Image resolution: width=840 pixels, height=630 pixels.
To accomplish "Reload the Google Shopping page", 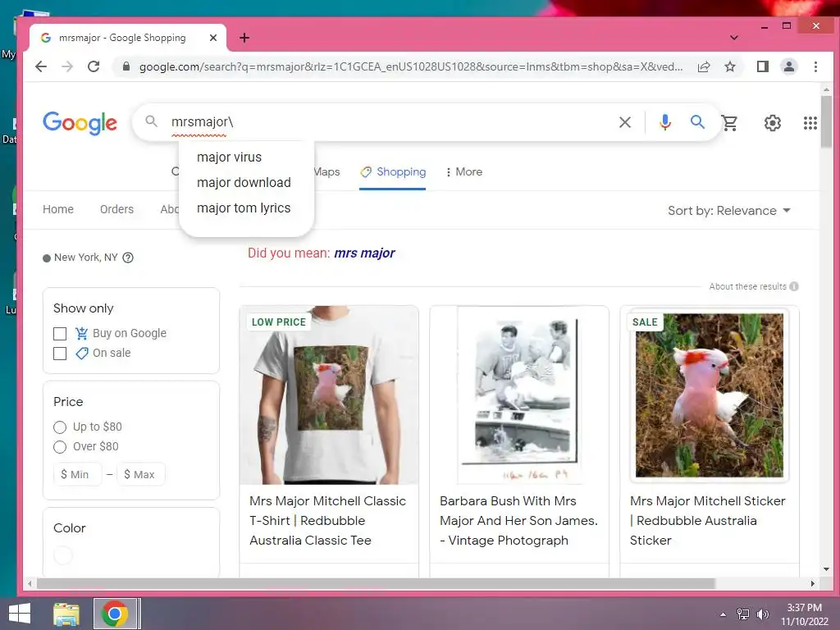I will pyautogui.click(x=94, y=66).
